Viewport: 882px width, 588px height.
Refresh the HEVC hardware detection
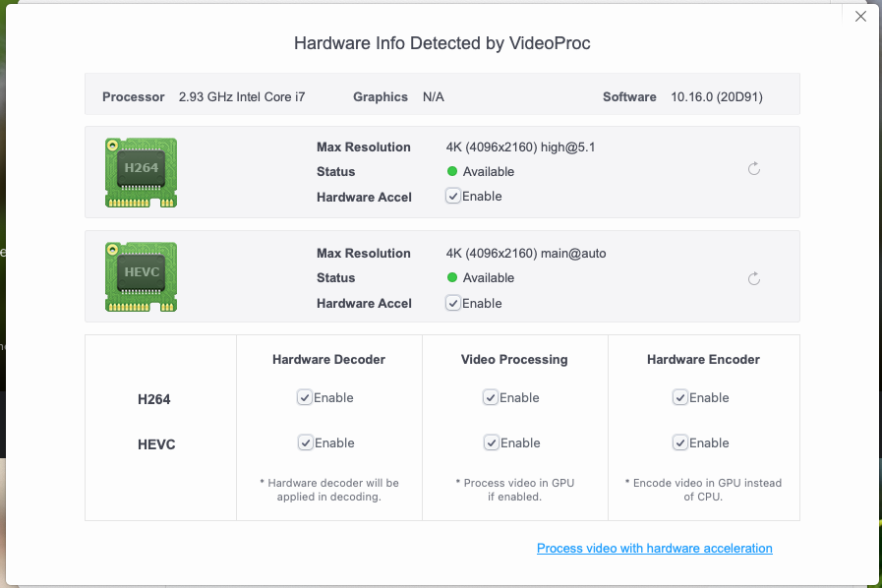pos(754,279)
